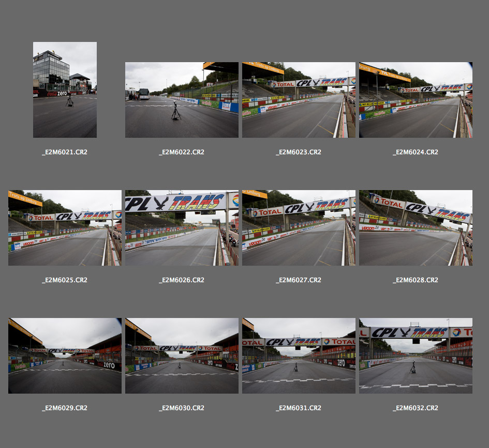Click the thumbnail image of _E2M6022.CR2
This screenshot has height=448, width=489.
click(182, 100)
